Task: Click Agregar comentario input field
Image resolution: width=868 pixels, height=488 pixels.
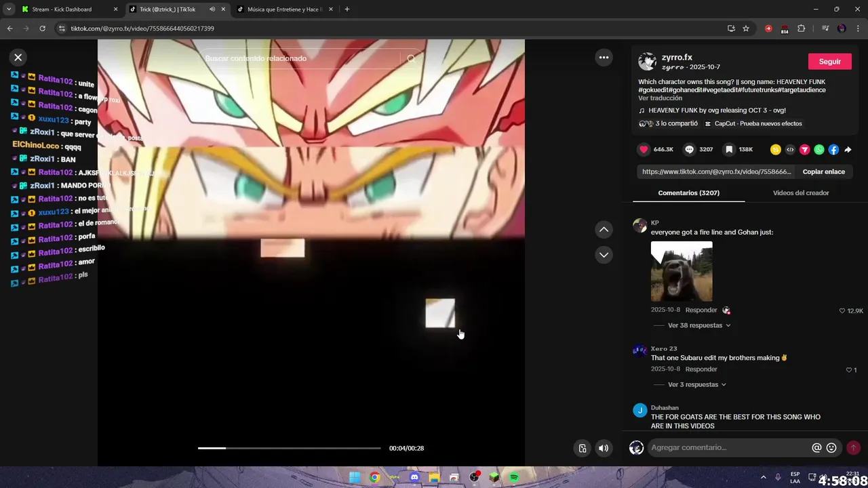Action: (729, 447)
